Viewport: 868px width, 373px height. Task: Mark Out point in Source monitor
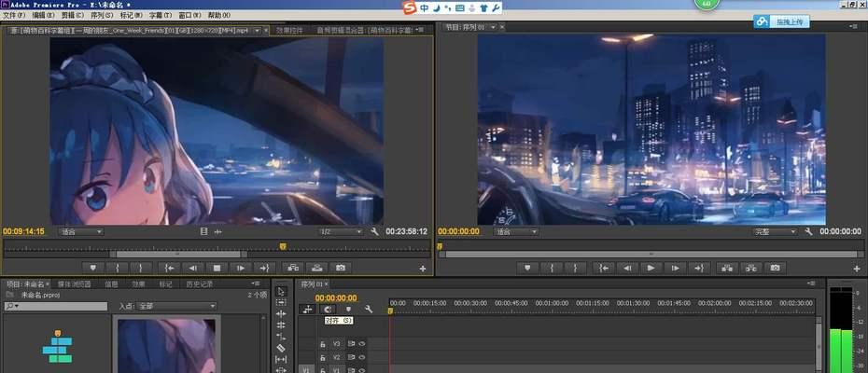(141, 268)
